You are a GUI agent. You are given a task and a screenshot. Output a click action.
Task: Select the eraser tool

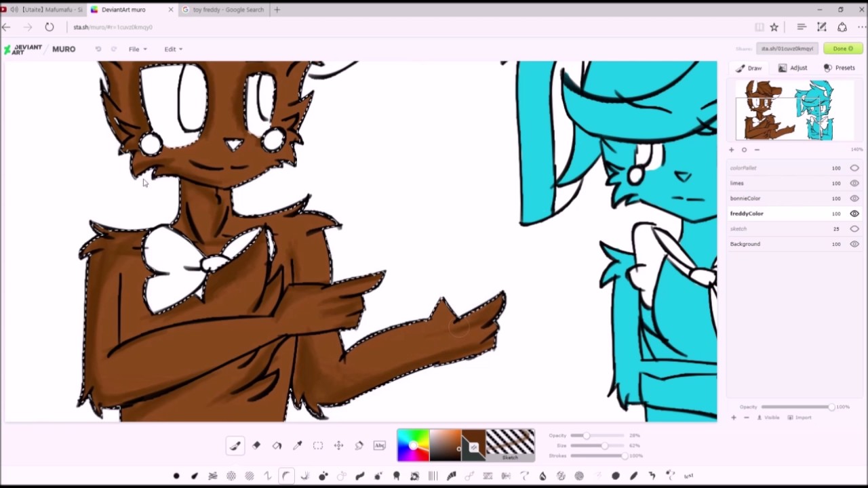click(x=256, y=445)
